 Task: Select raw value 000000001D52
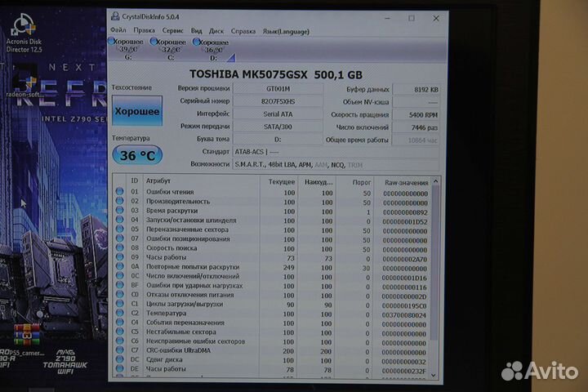click(405, 221)
